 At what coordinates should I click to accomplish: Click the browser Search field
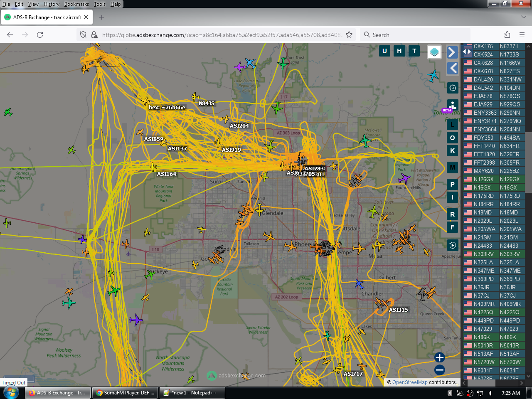pos(416,35)
